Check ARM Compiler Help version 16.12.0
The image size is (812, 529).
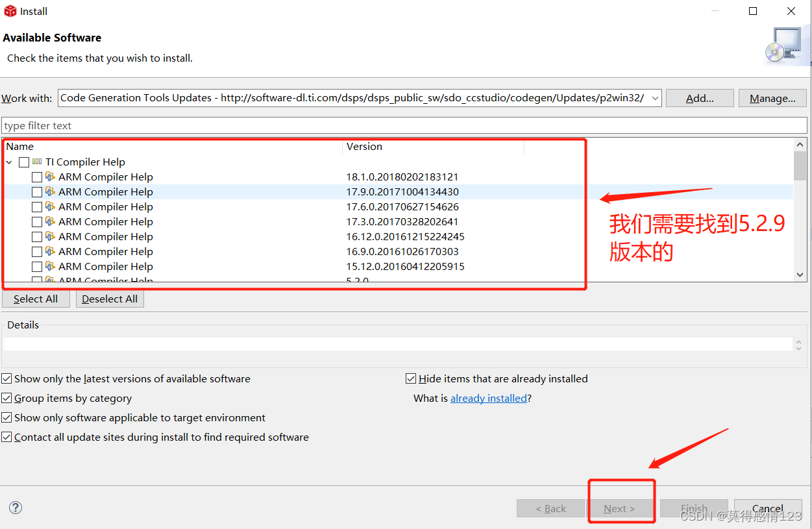37,237
